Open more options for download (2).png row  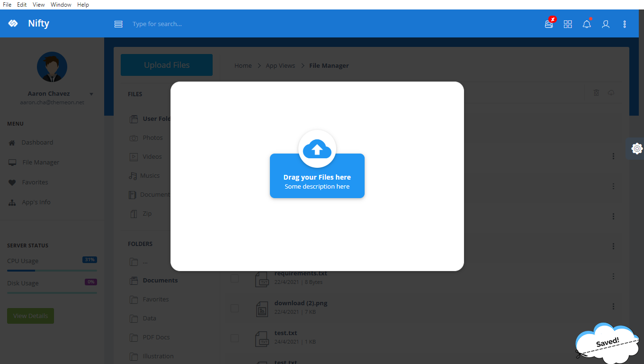click(x=613, y=306)
